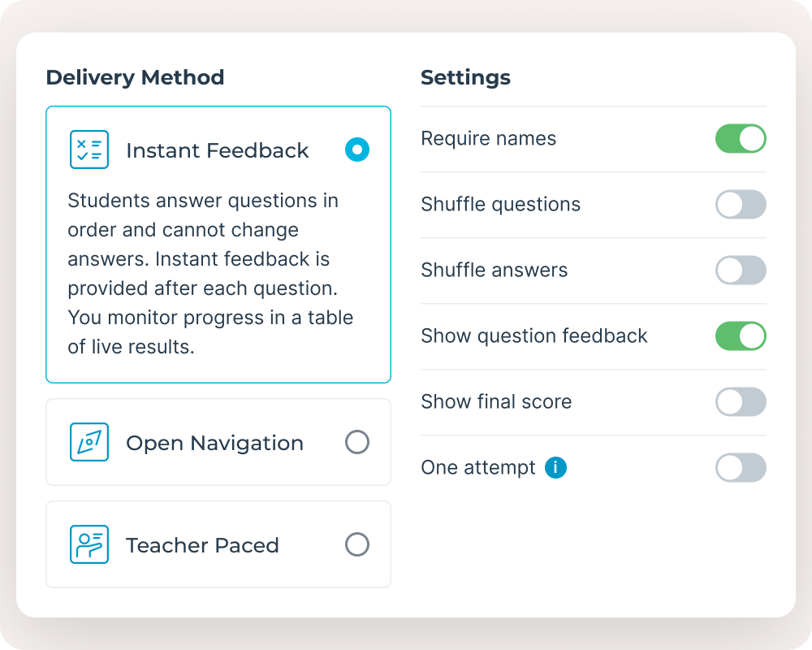This screenshot has height=650, width=812.
Task: Click the Delivery Method heading
Action: (x=135, y=78)
